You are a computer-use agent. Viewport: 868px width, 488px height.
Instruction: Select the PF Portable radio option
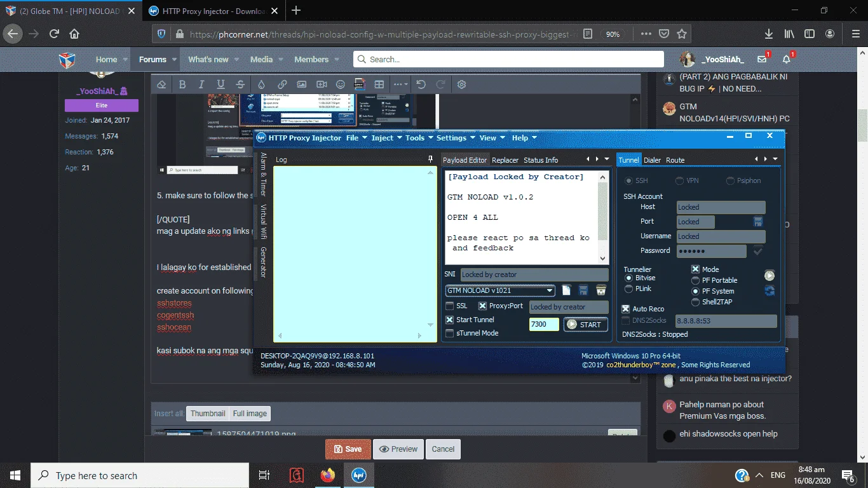[x=695, y=280]
